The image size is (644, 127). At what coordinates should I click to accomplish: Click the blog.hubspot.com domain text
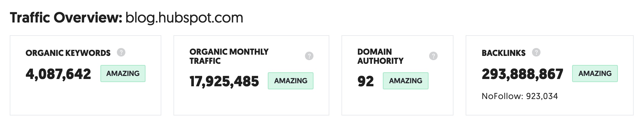(x=184, y=18)
